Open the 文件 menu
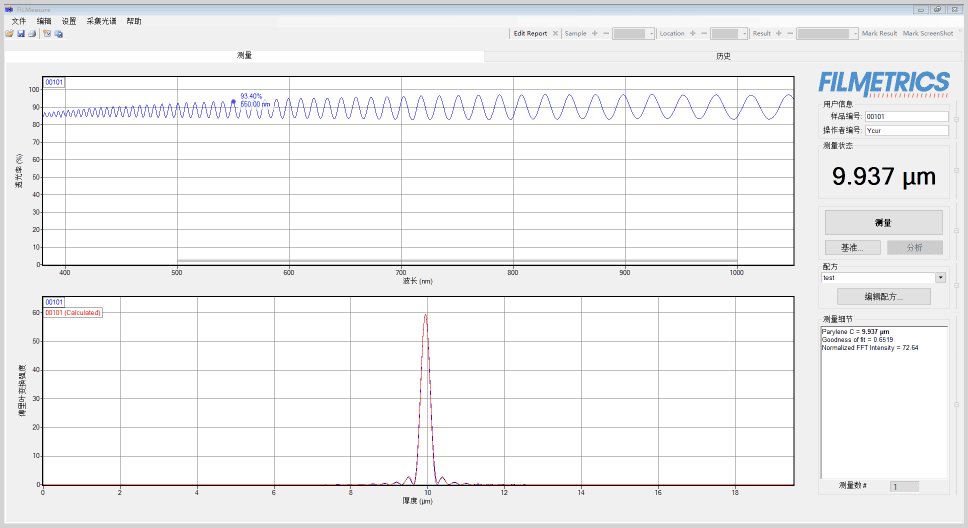This screenshot has height=528, width=968. (19, 21)
